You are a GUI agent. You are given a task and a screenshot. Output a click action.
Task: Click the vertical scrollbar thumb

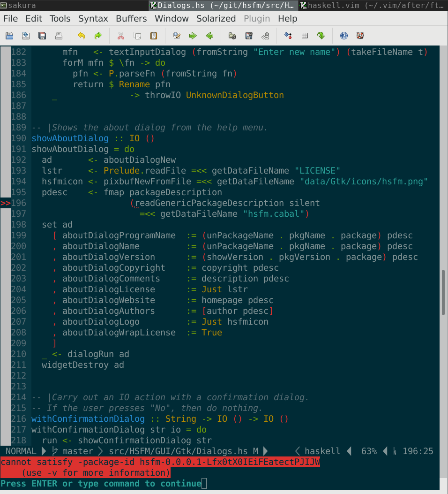pyautogui.click(x=443, y=292)
